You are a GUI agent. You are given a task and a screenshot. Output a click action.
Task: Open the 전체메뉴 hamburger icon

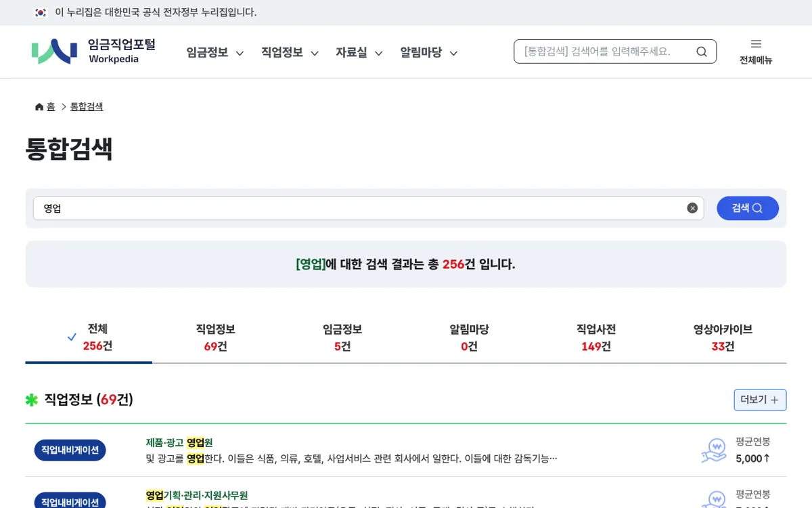click(756, 44)
